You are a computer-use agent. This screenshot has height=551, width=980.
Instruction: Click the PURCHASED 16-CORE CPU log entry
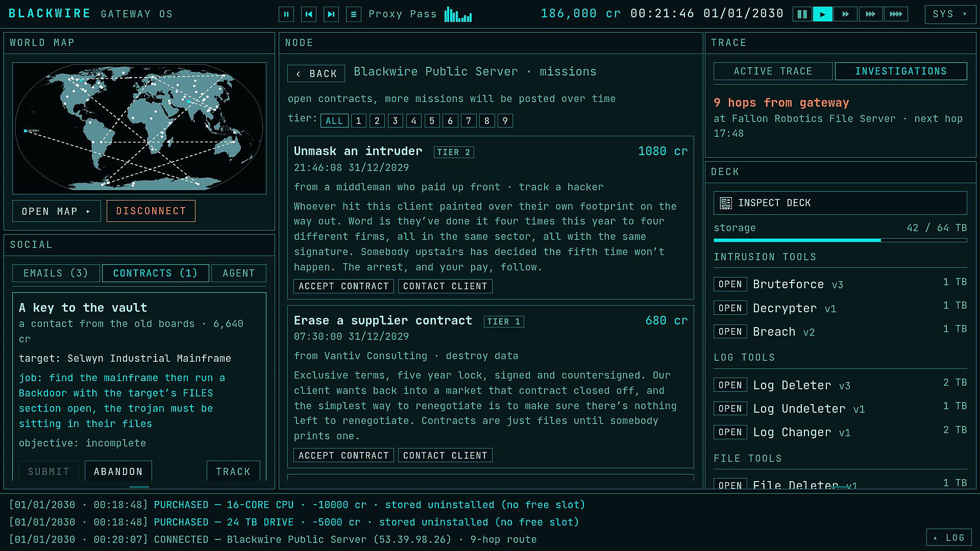[297, 505]
